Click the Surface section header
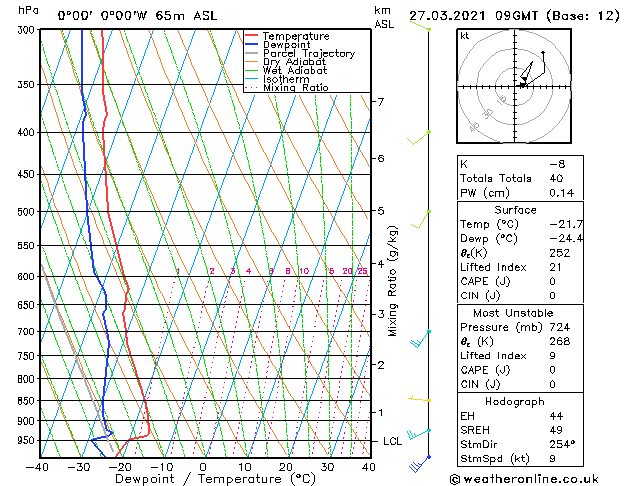 (515, 210)
